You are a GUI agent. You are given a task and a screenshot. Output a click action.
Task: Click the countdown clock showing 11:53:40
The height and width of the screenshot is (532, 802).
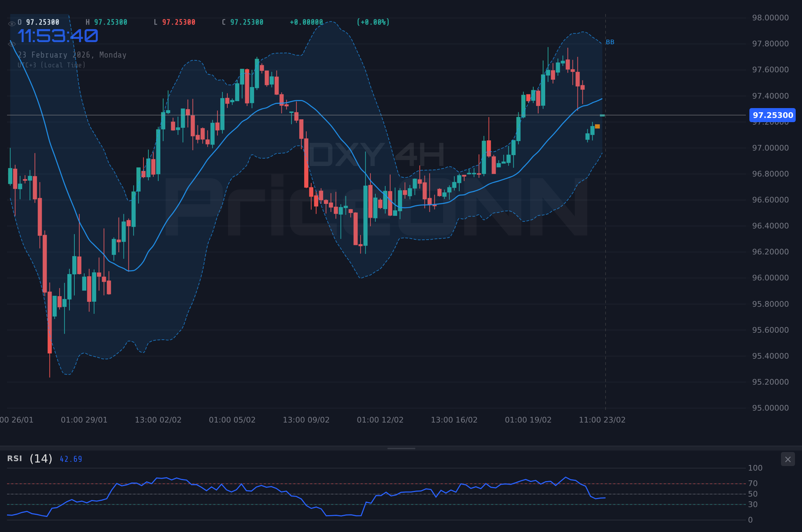point(58,35)
